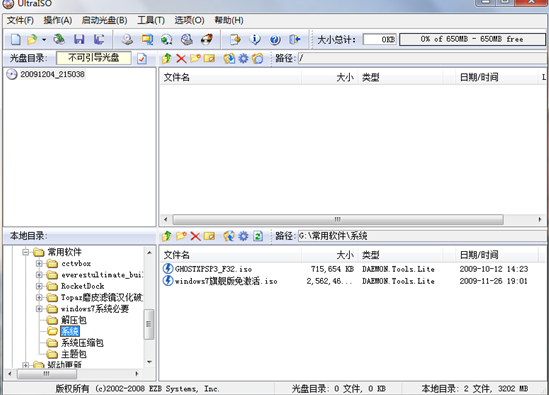Click Rename icon in local pane toolbar
Viewport: 549px width, 395px height.
click(x=209, y=236)
